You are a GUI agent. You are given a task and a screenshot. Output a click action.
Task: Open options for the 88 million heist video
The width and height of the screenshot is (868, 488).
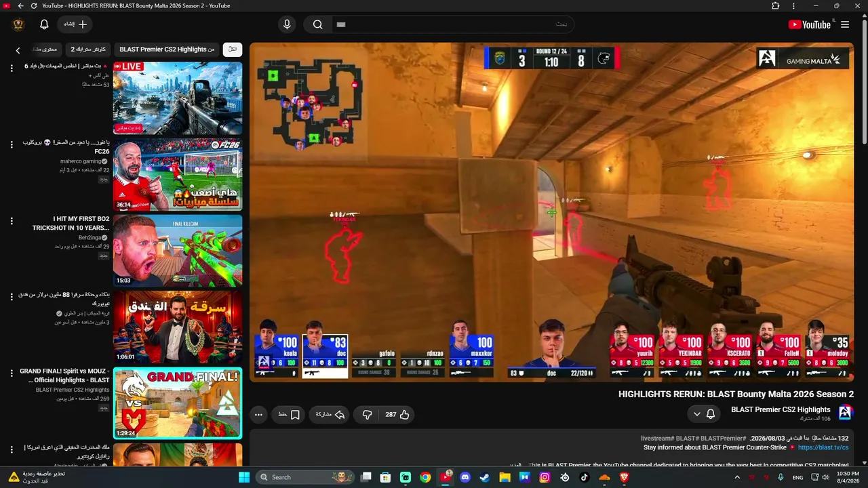(12, 297)
